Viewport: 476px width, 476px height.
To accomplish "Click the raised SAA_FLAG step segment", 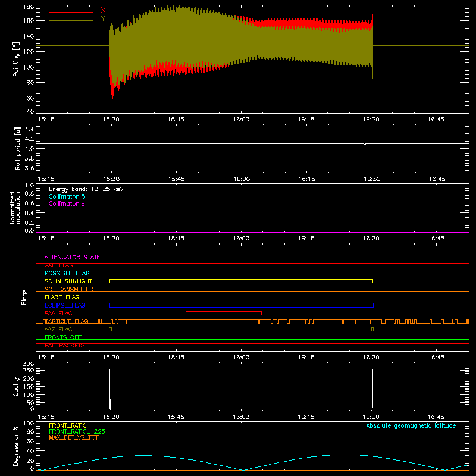I will coord(224,312).
